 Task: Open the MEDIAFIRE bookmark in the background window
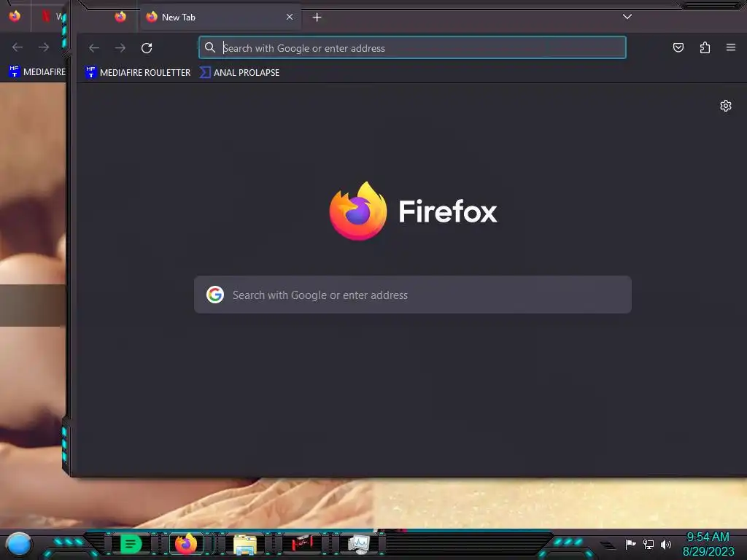point(37,72)
